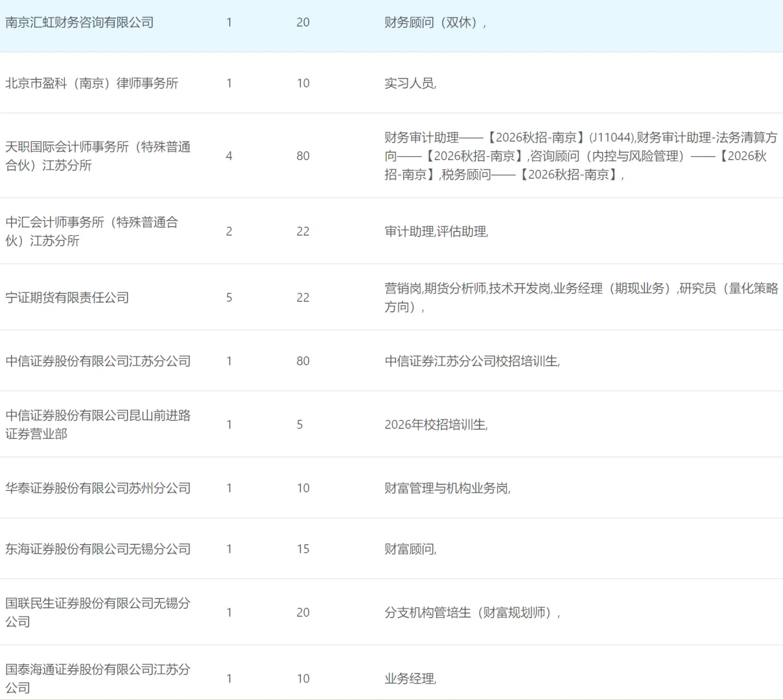The height and width of the screenshot is (700, 783).
Task: Click position text 2026年校招培训生
Action: pyautogui.click(x=436, y=425)
